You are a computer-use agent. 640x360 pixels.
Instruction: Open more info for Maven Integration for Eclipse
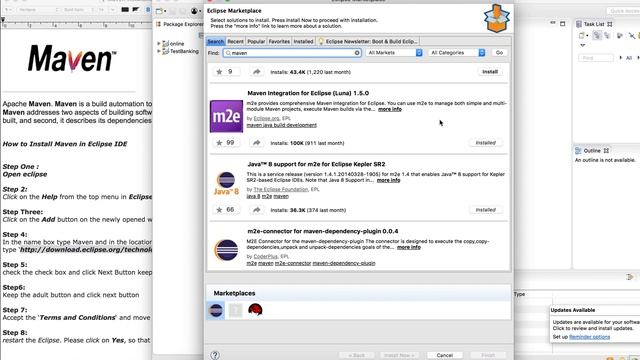tap(390, 109)
